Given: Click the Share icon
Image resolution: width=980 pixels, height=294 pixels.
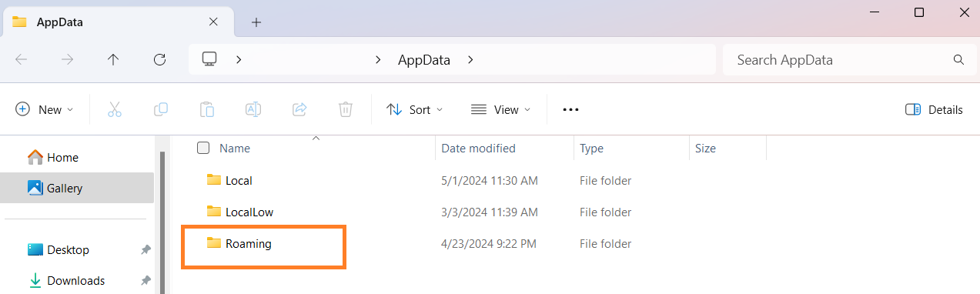Looking at the screenshot, I should click(x=299, y=109).
